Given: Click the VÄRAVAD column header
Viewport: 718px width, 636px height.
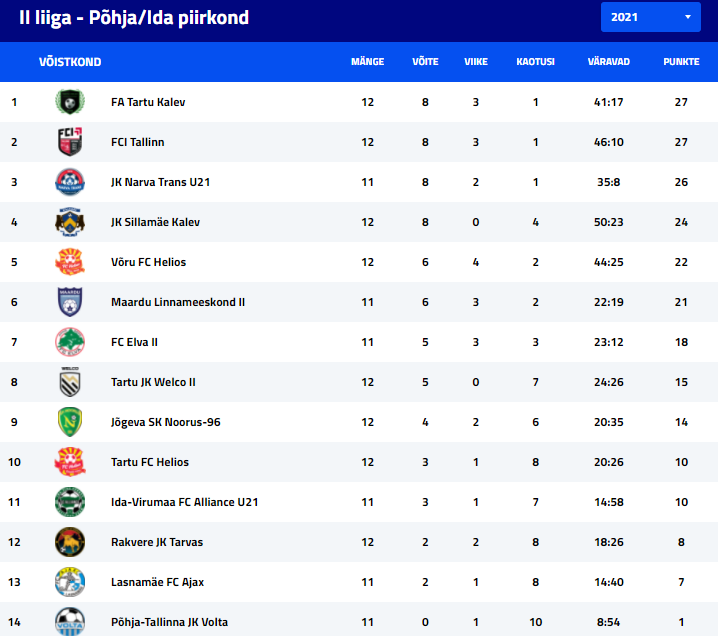Looking at the screenshot, I should coord(609,62).
